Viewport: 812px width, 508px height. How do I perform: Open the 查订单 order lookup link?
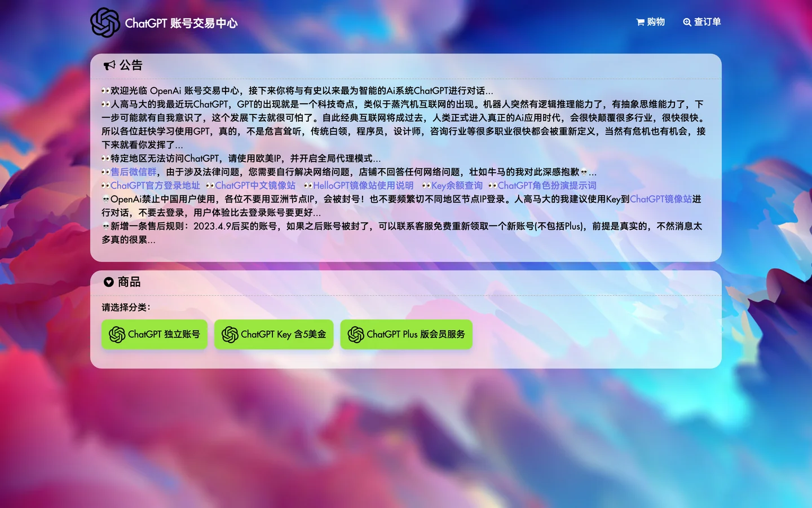point(702,22)
